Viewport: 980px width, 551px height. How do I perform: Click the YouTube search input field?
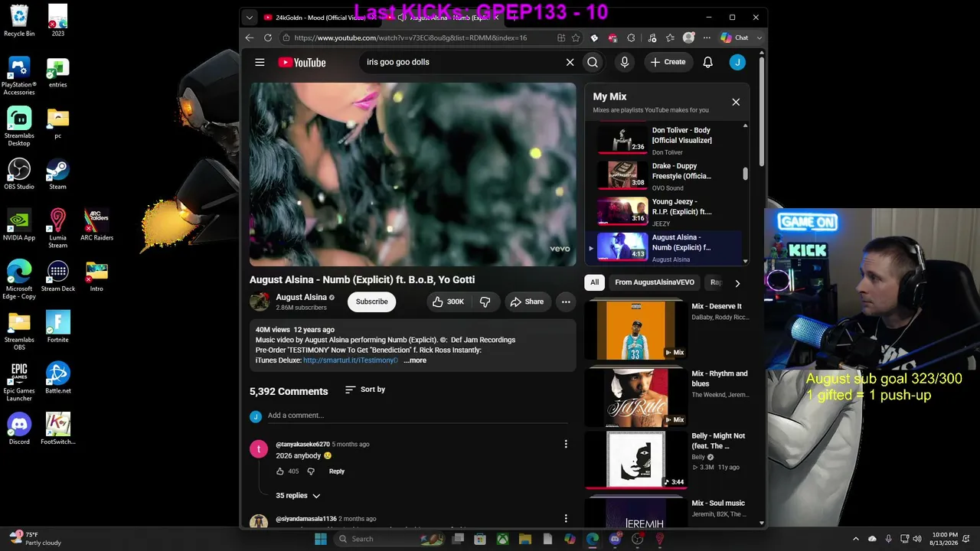coord(463,62)
